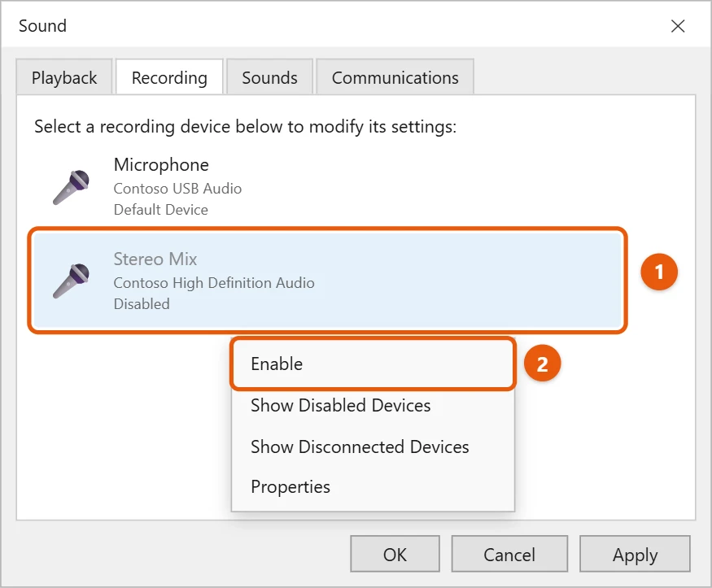Screen dimensions: 712x588
Task: Switch to the Playback tab
Action: click(64, 77)
